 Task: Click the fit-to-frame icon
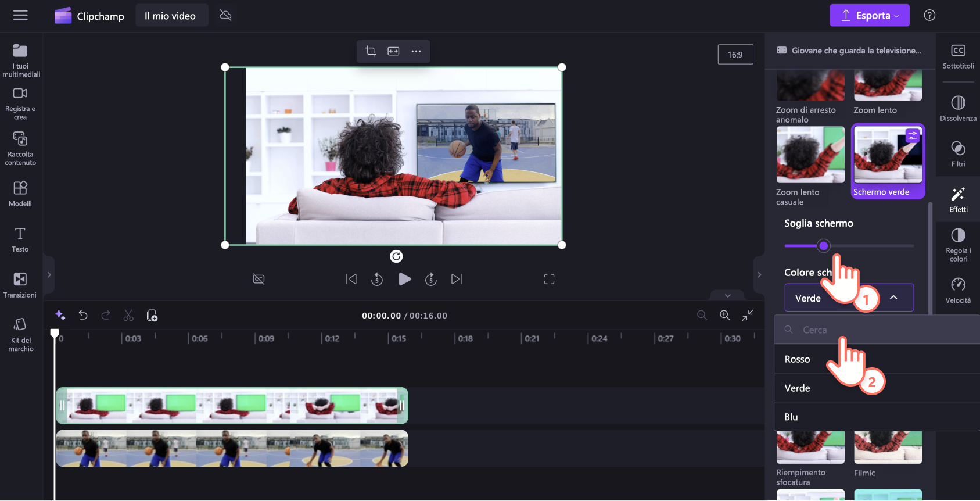393,51
